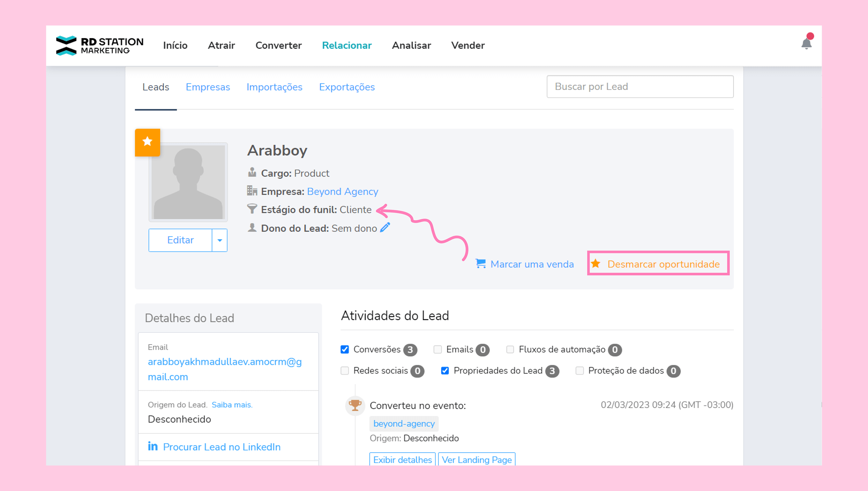Toggle the Propriedades do Lead checkbox
The image size is (868, 491).
pos(445,370)
